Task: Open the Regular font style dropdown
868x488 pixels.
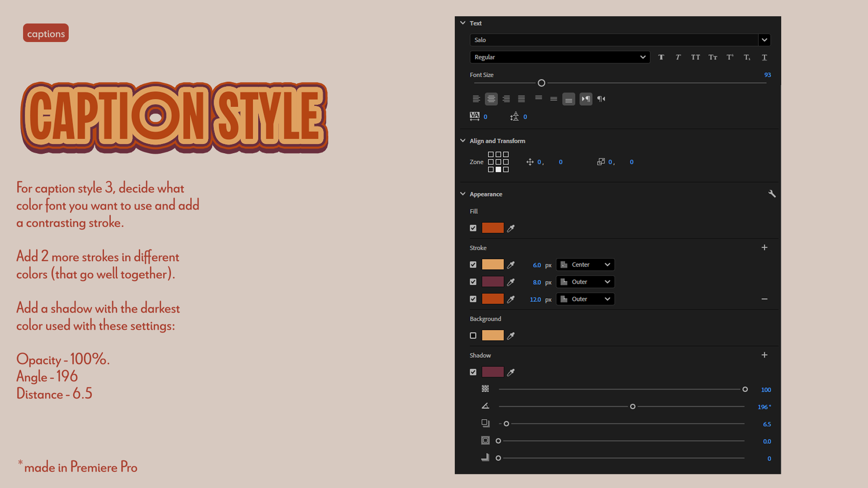Action: pyautogui.click(x=560, y=57)
